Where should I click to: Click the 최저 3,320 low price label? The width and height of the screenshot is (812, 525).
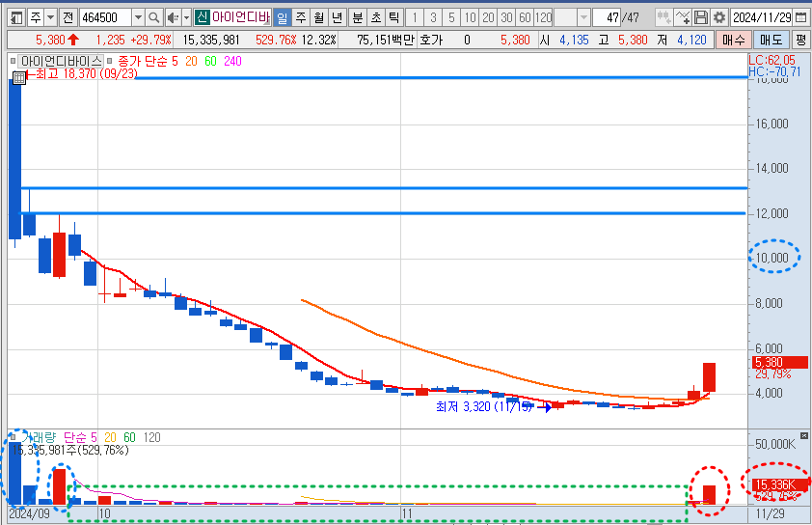484,407
